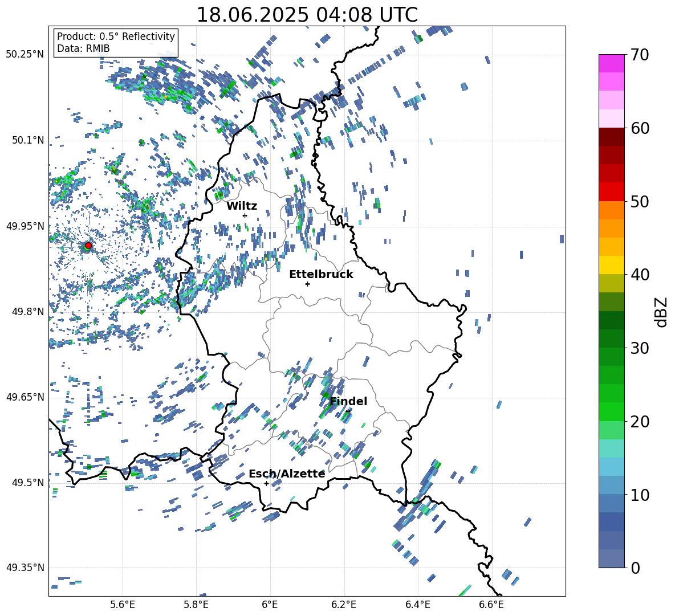Click the Esch/Alzette city label
This screenshot has height=616, width=675.
(x=287, y=474)
